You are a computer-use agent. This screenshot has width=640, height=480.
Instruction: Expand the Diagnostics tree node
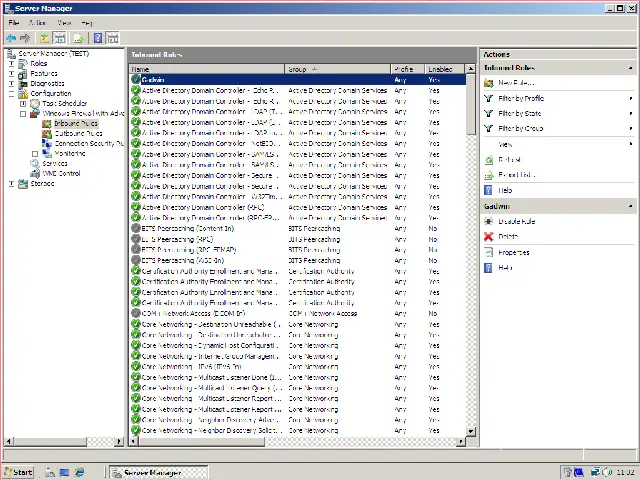tap(11, 84)
